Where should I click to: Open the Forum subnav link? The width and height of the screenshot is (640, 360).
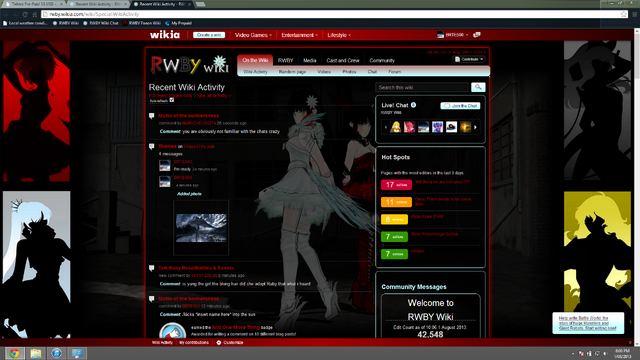pos(394,72)
